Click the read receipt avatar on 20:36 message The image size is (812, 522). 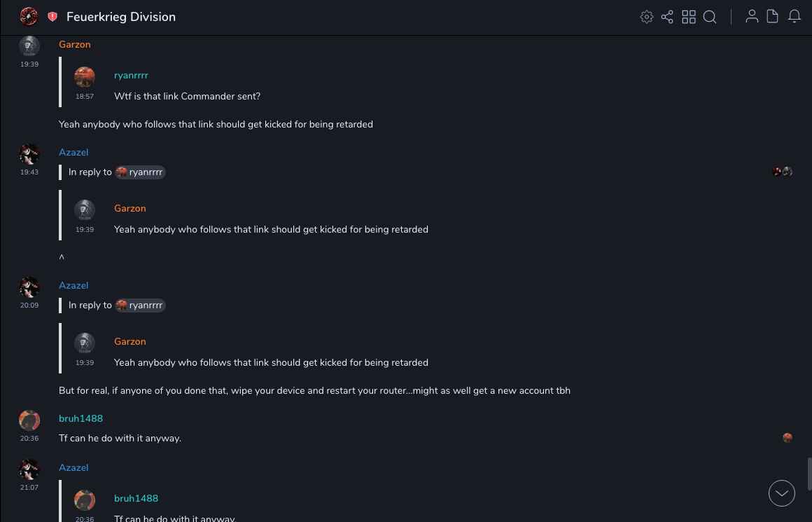click(787, 438)
